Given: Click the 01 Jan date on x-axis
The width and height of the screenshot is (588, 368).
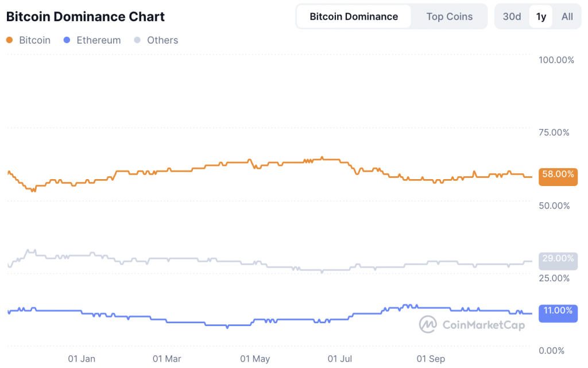Looking at the screenshot, I should 82,359.
